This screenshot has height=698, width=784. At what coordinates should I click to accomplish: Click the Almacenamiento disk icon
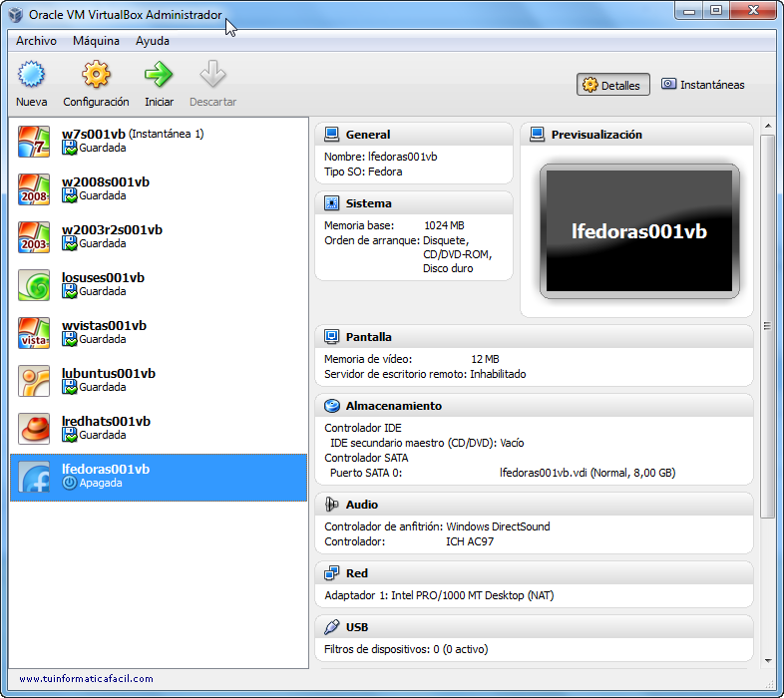[x=331, y=406]
